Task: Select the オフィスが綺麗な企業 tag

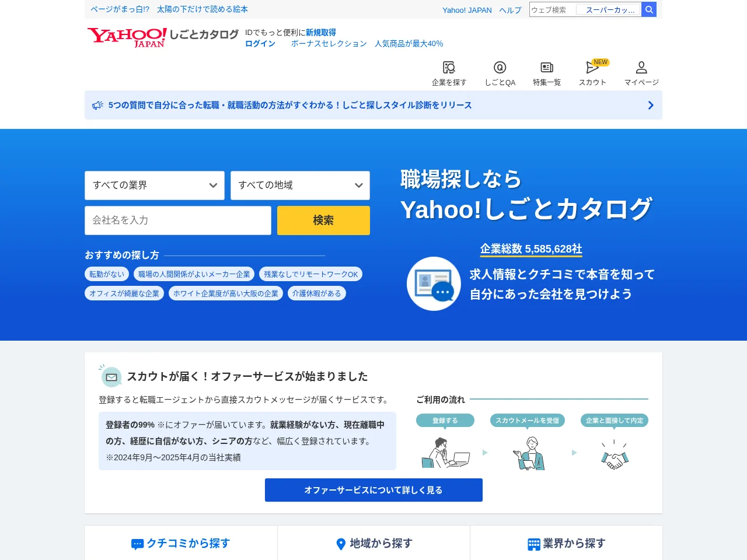Action: click(x=124, y=293)
